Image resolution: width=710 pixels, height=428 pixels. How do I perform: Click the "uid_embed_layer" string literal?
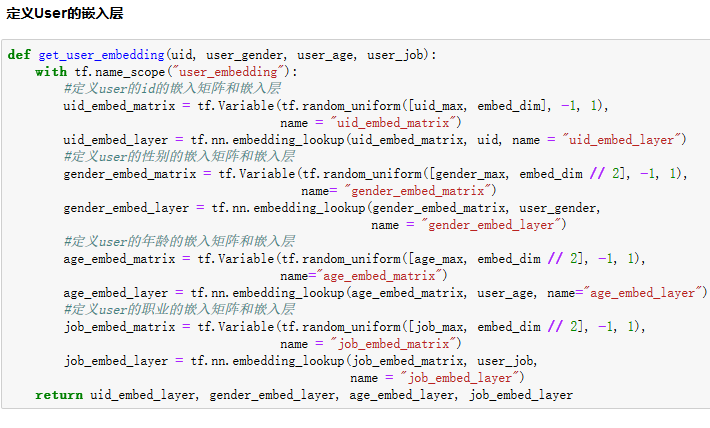pos(625,140)
